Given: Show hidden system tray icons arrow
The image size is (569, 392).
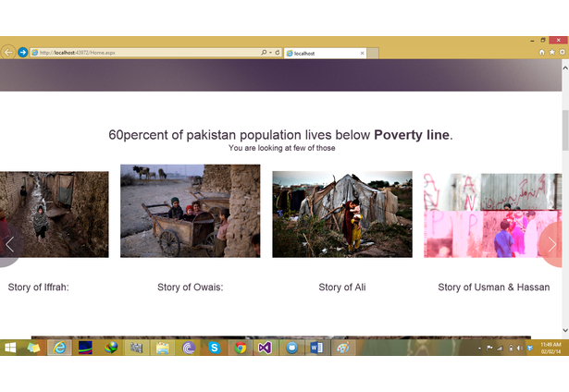Looking at the screenshot, I should tap(480, 349).
